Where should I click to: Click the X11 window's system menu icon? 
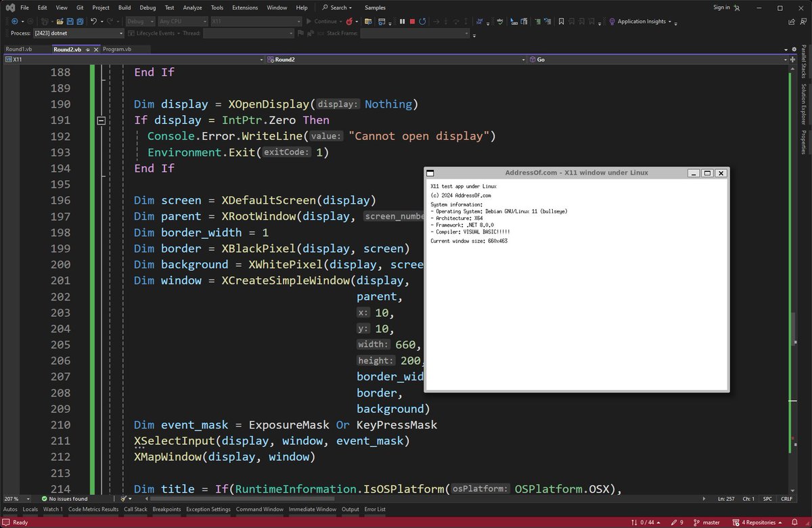[430, 173]
